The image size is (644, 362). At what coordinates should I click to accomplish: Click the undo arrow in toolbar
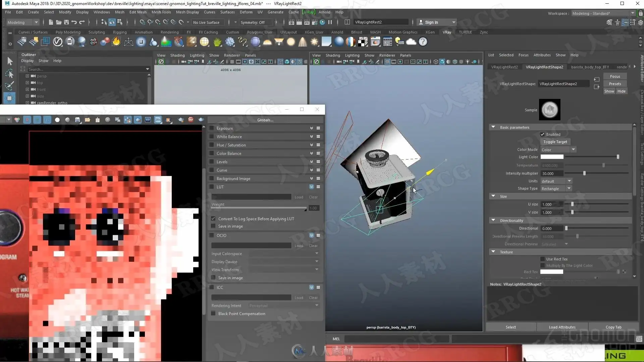click(x=74, y=22)
